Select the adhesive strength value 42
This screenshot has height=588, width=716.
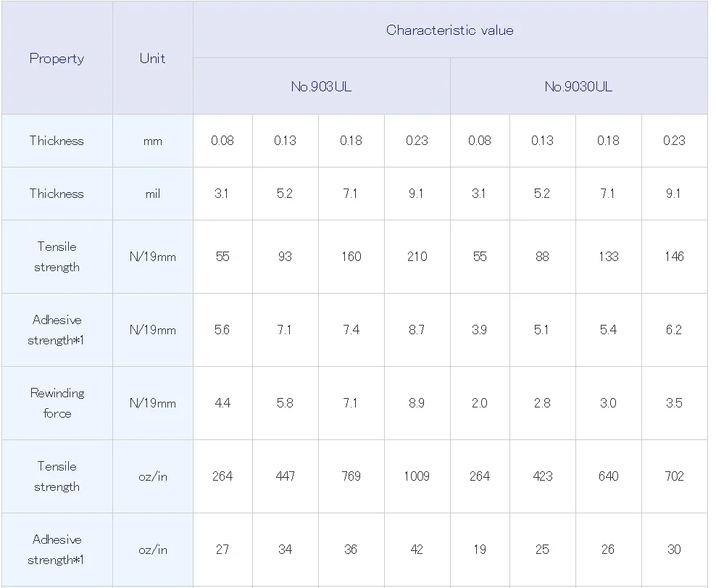pos(417,550)
